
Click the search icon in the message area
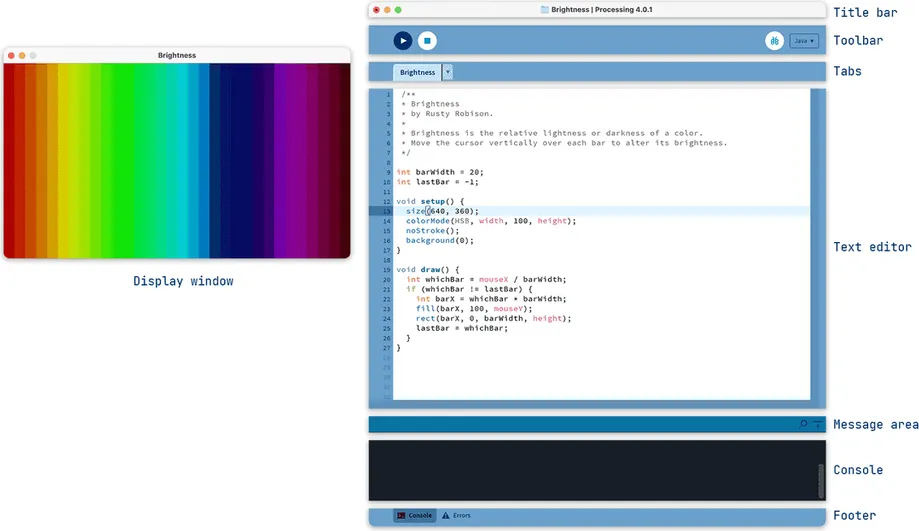tap(803, 424)
